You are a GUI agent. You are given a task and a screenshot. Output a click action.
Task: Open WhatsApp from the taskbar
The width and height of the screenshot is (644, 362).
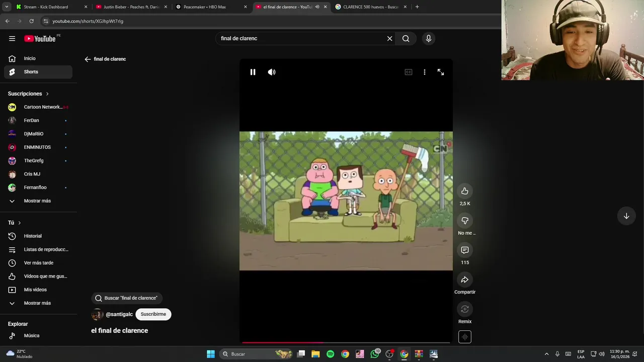[x=374, y=354]
